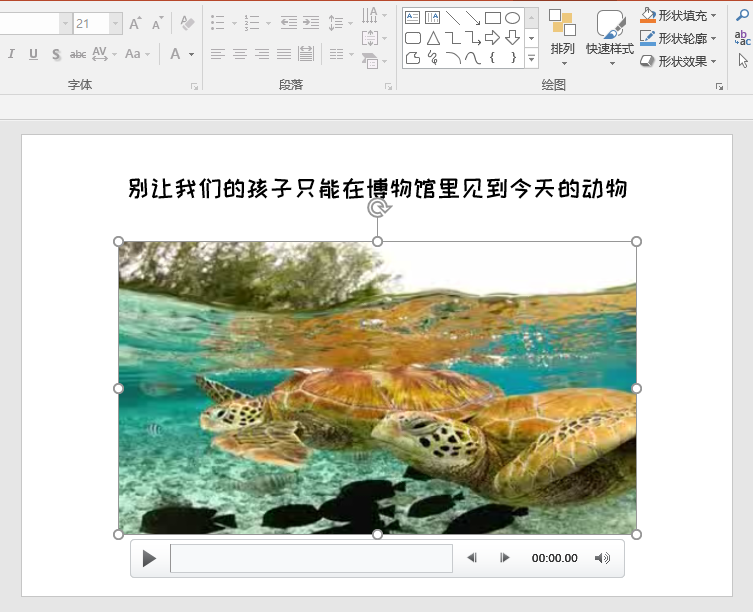Play the turtle video
The height and width of the screenshot is (612, 753).
[x=149, y=558]
